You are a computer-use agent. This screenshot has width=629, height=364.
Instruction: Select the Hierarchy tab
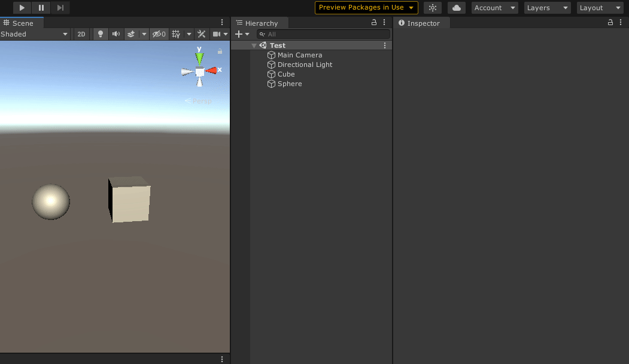tap(260, 23)
